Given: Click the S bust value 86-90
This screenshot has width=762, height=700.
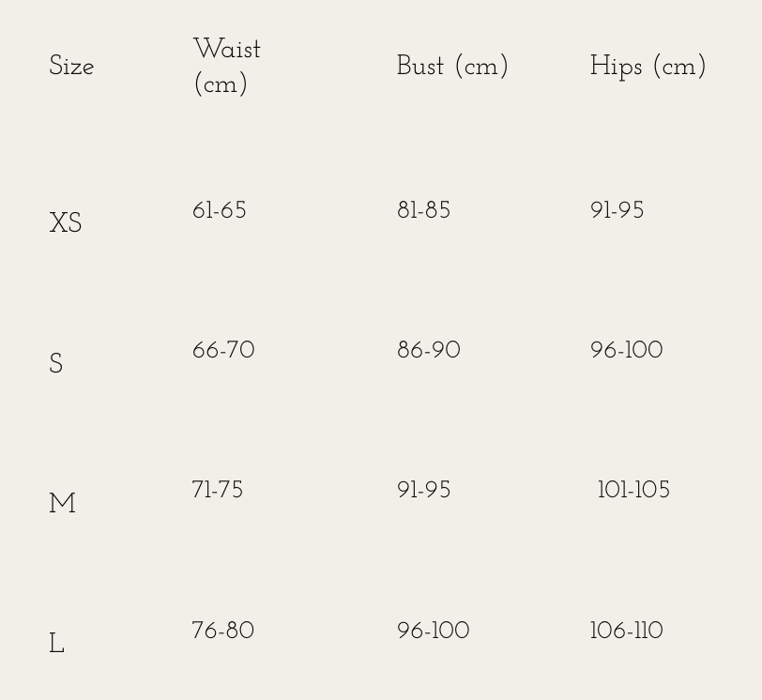Looking at the screenshot, I should click(428, 351).
